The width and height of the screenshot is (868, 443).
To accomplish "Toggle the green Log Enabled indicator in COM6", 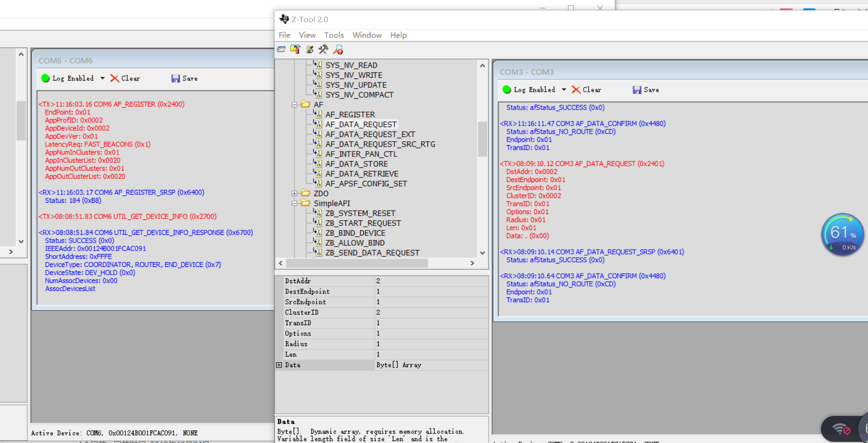I will click(45, 78).
